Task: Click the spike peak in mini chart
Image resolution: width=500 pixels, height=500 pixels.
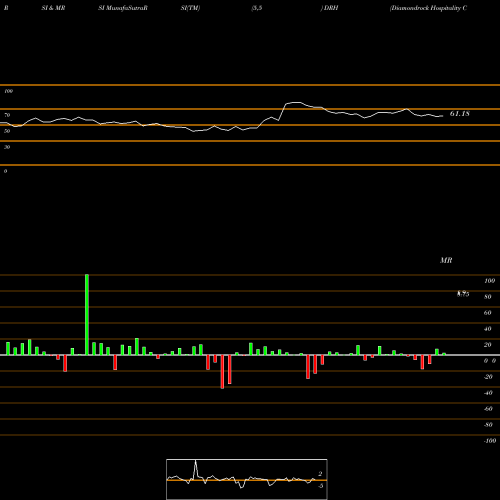Action: pos(196,461)
